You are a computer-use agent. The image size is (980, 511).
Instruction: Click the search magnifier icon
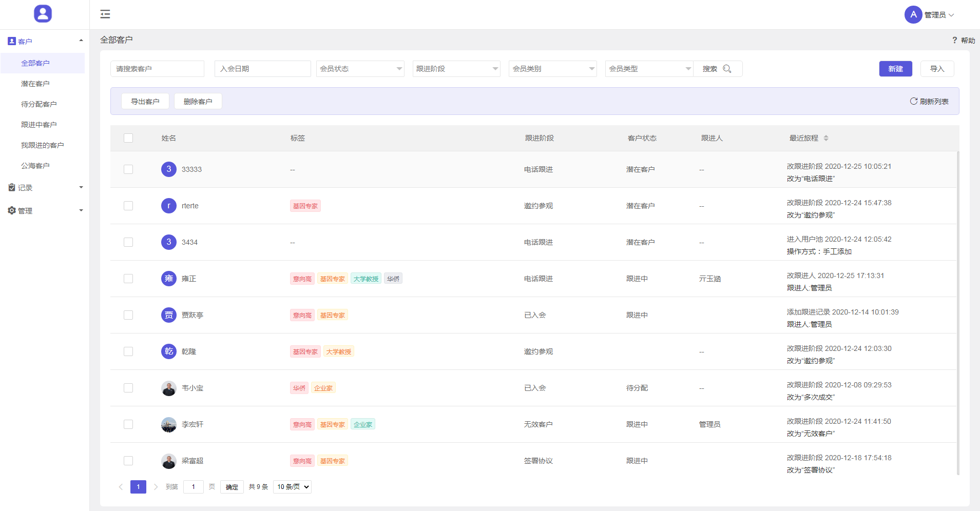coord(727,69)
